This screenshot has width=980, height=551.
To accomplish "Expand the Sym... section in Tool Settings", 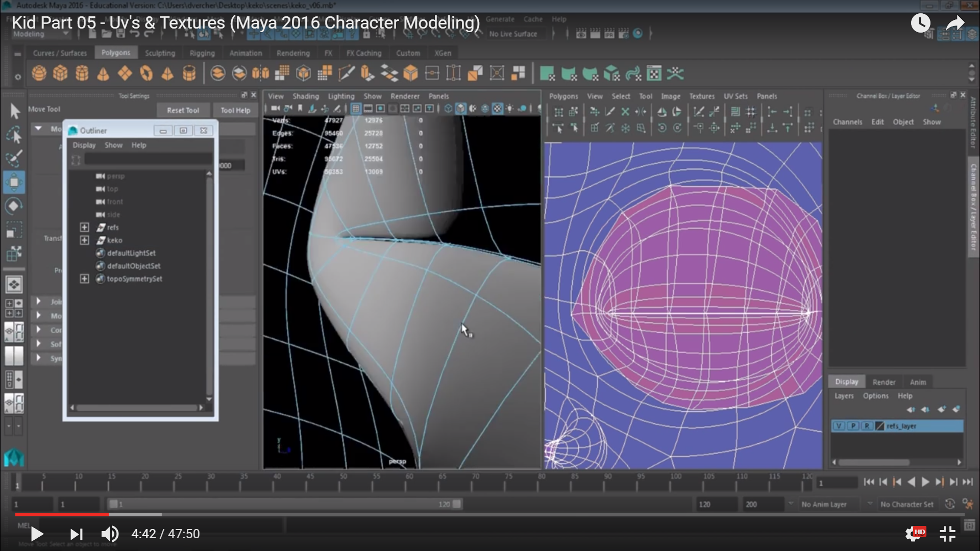I will 38,358.
